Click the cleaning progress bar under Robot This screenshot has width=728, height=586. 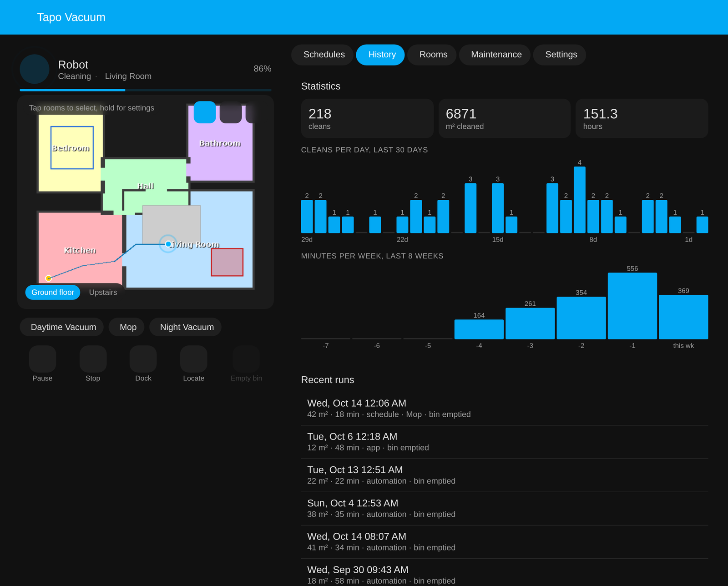tap(146, 90)
